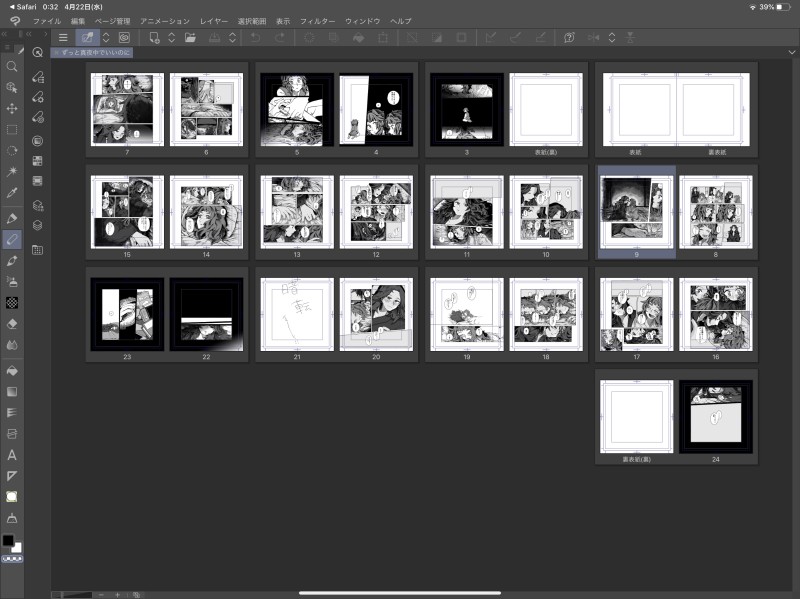The height and width of the screenshot is (599, 800).
Task: Select the highlighted Pencil tool
Action: [12, 239]
